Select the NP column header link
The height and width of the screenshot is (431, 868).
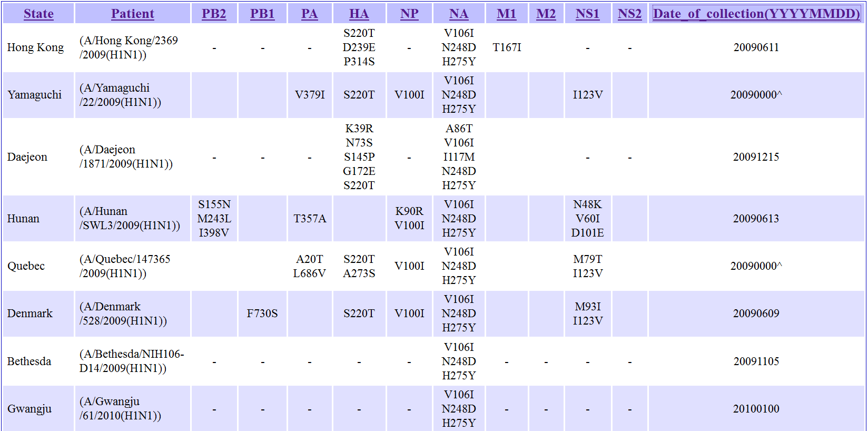coord(409,14)
